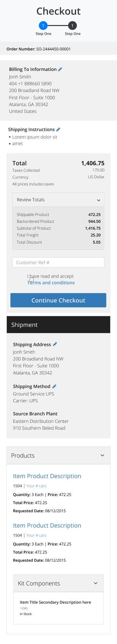Click pencil icon beside Shipping Address
Viewport: 117px width, 644px height.
[x=55, y=344]
